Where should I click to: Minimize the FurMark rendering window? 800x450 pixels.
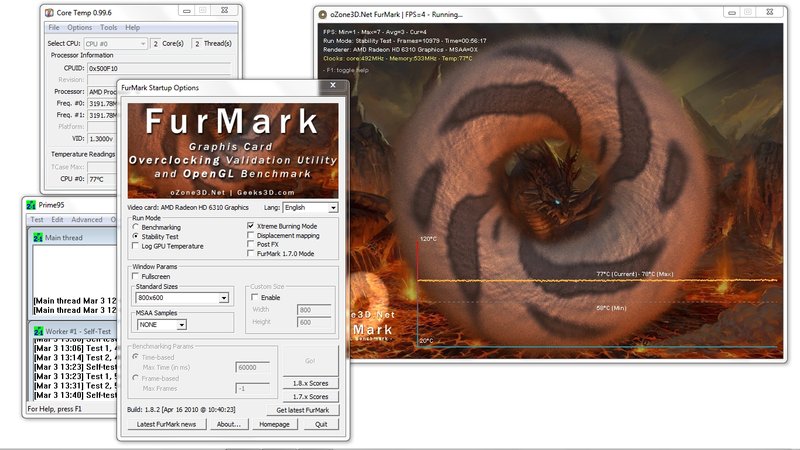point(732,12)
